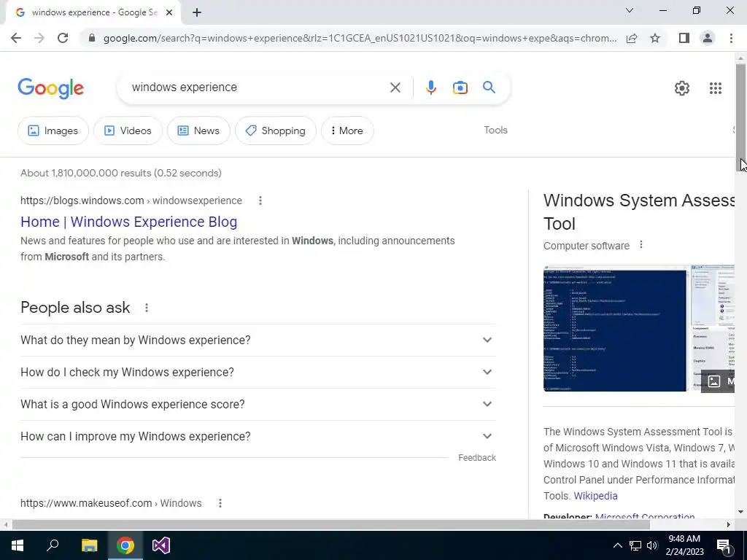Screen dimensions: 747x560
Task: Click in the Google search input field
Action: pyautogui.click(x=258, y=87)
